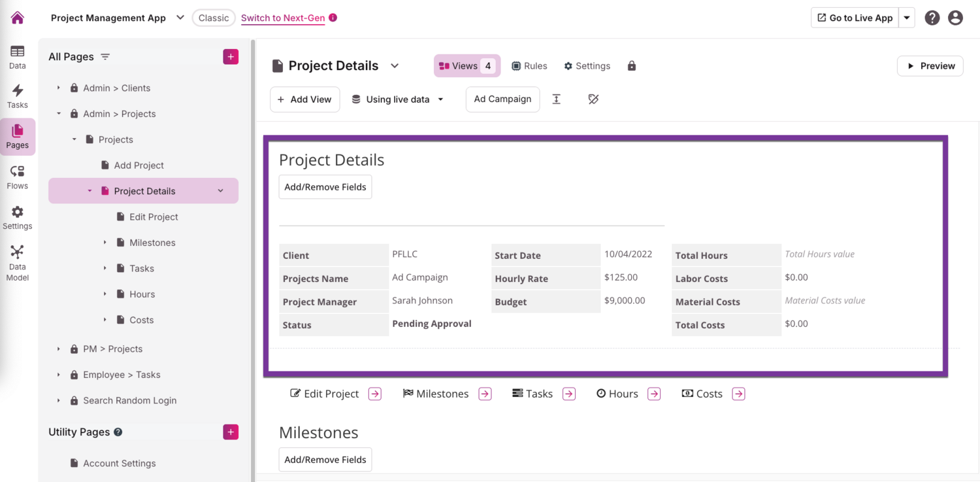
Task: Click the arrow icon next to Milestones link
Action: coord(485,394)
